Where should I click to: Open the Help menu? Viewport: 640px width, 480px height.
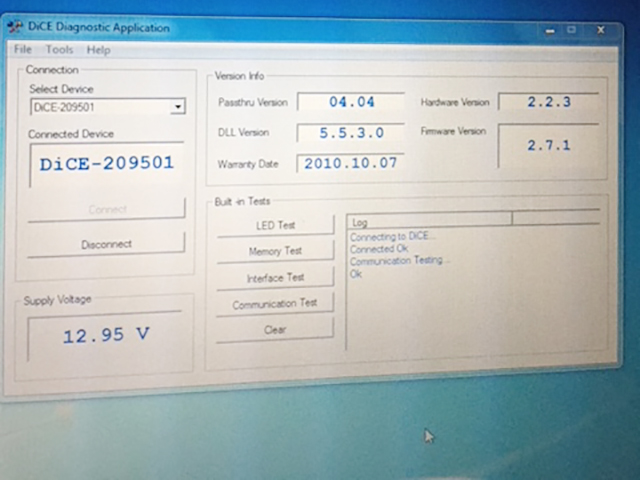tap(98, 50)
